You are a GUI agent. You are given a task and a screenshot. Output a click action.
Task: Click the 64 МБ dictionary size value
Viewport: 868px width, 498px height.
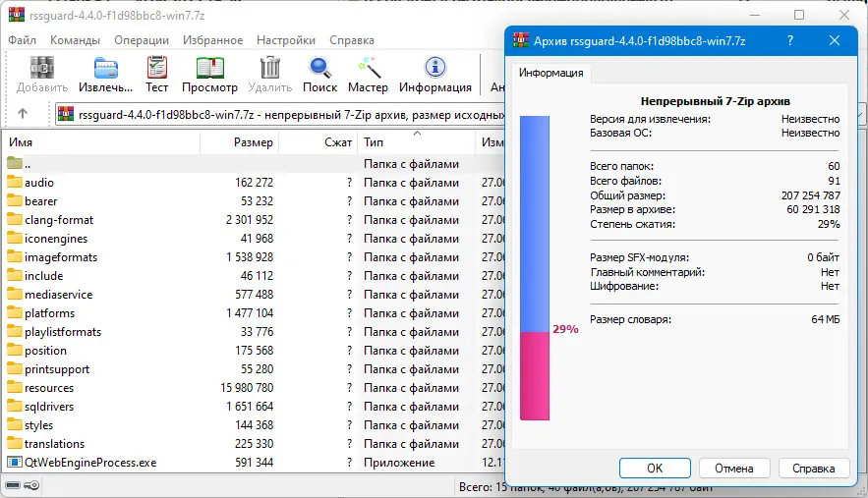(x=826, y=319)
